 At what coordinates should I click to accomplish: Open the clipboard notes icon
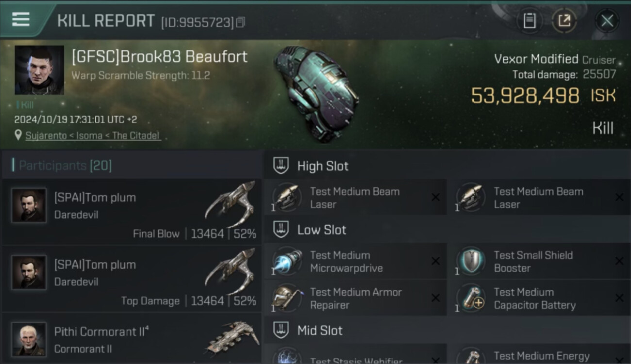(530, 21)
